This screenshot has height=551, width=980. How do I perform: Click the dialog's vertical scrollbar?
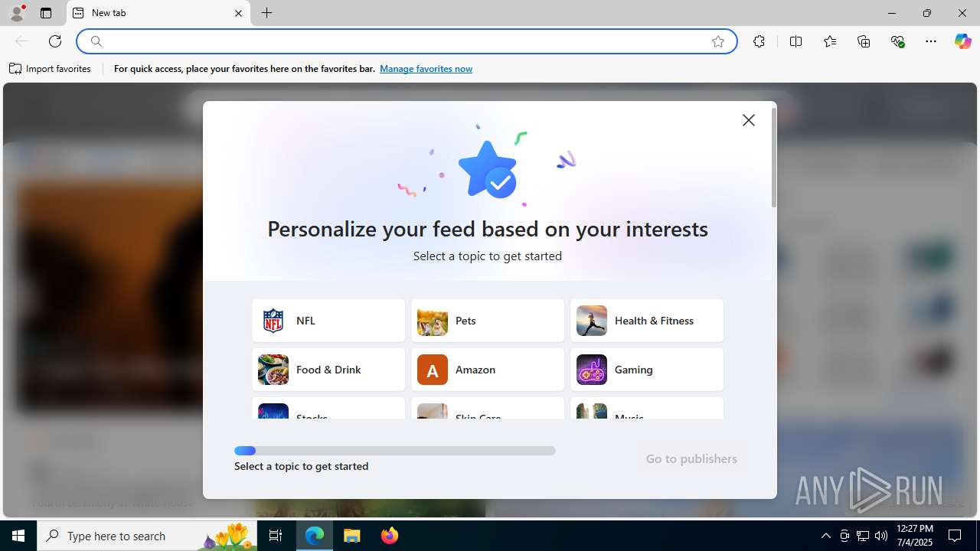(774, 157)
